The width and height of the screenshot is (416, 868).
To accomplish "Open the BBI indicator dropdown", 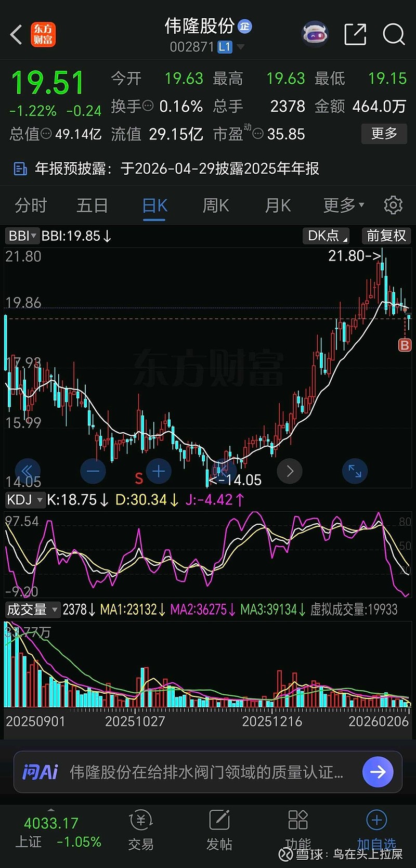I will click(x=22, y=236).
